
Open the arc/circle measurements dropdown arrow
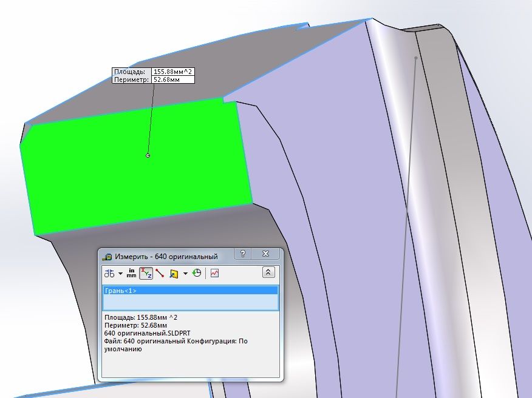coord(120,274)
